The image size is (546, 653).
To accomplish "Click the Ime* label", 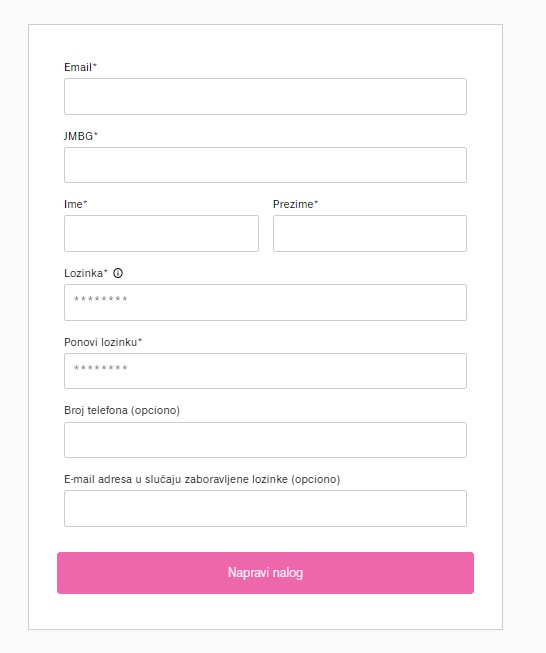I will [76, 204].
